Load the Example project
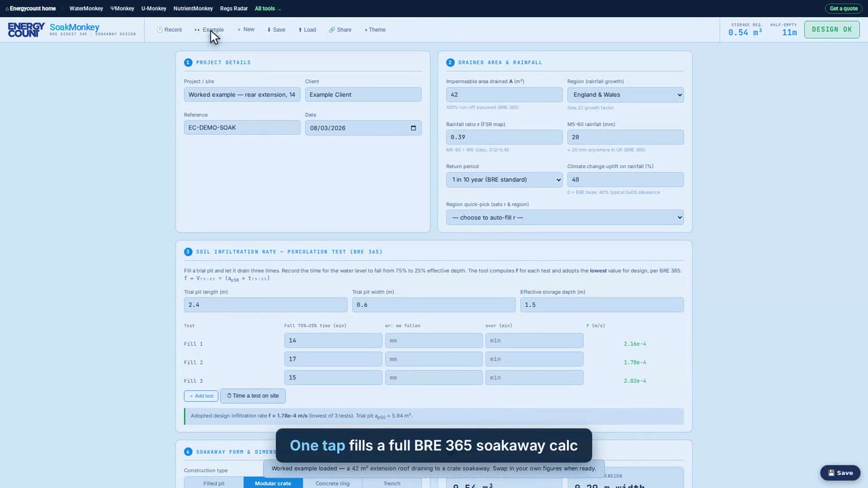This screenshot has width=868, height=488. 209,30
